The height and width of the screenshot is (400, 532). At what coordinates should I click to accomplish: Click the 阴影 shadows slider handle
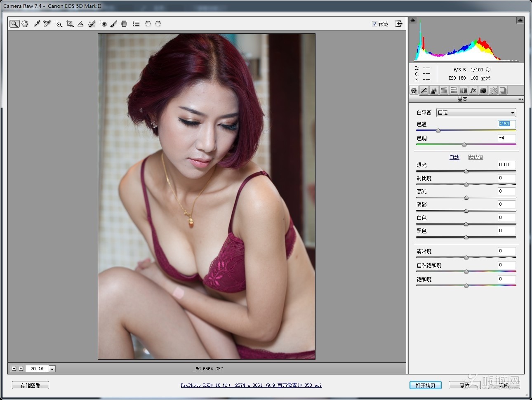pos(466,211)
